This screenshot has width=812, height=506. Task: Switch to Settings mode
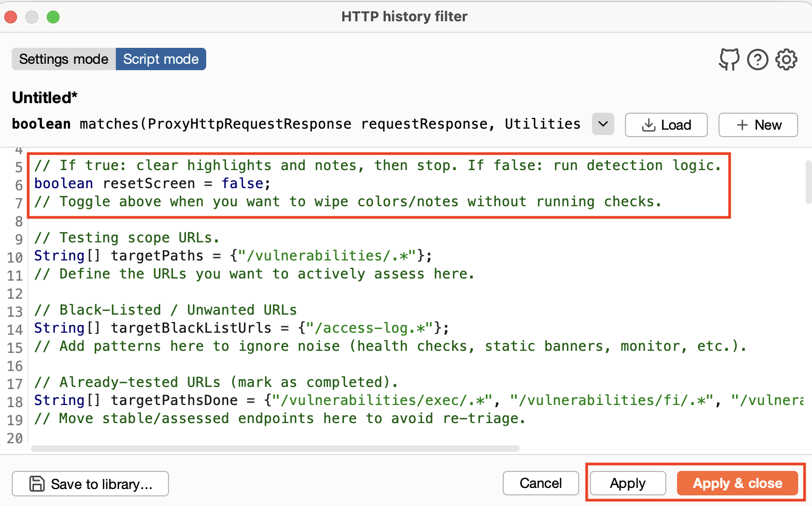64,59
